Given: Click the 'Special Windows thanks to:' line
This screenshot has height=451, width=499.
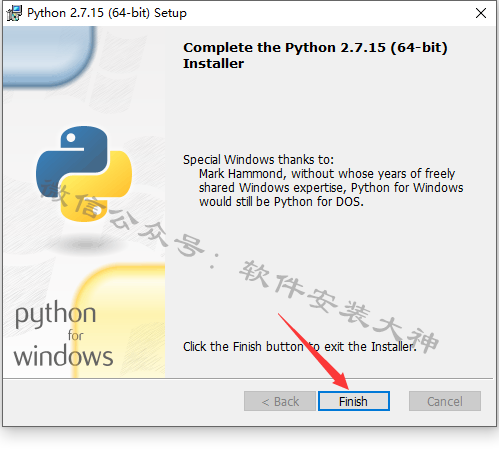Looking at the screenshot, I should [258, 160].
